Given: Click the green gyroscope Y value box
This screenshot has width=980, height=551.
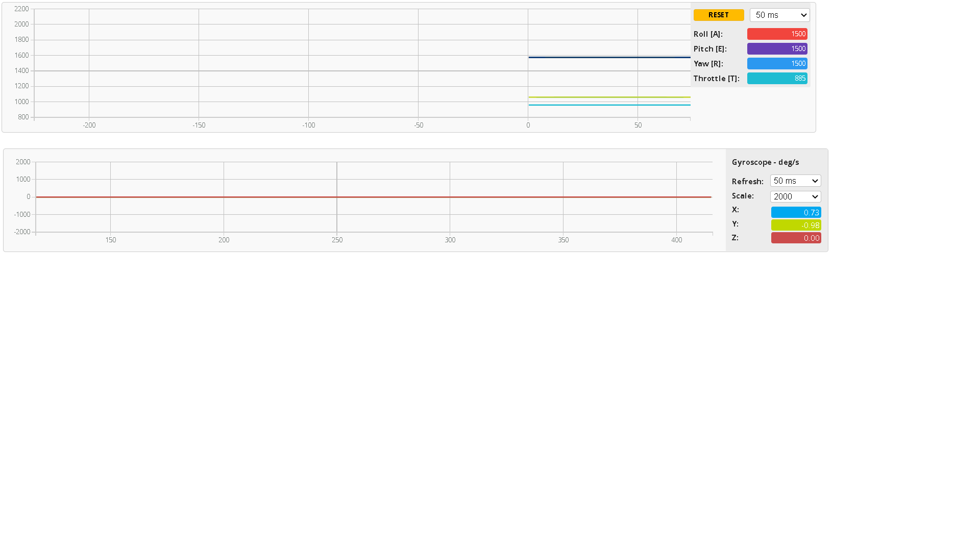Looking at the screenshot, I should tap(796, 226).
